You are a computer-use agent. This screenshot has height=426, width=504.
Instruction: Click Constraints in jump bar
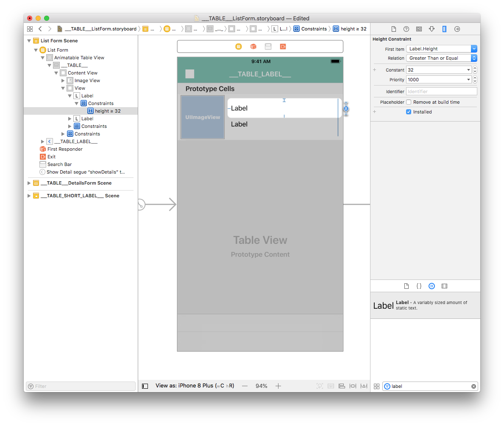(310, 29)
